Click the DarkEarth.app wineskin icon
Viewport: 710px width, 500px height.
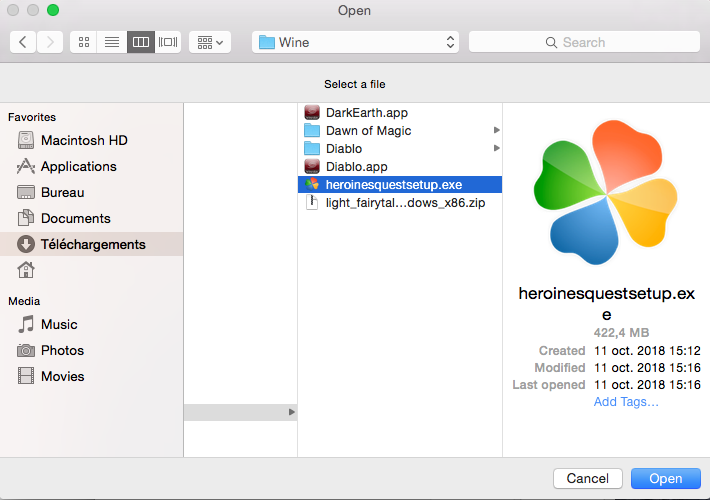[x=312, y=112]
